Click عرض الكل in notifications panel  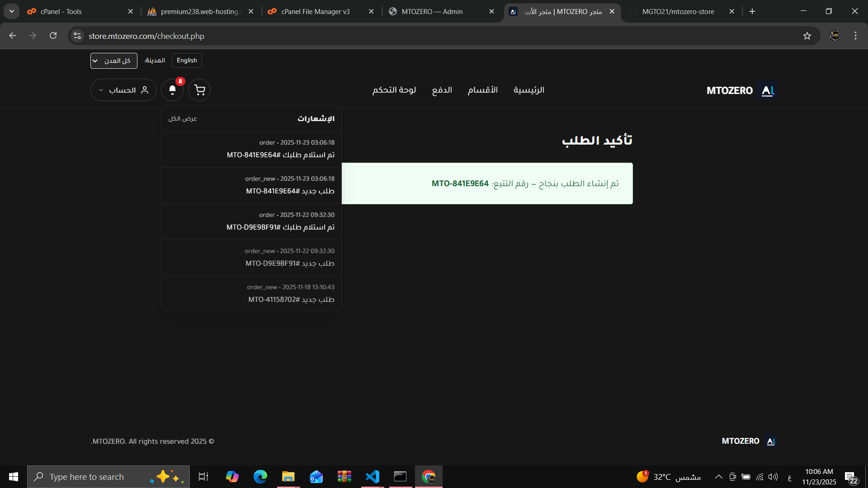[x=183, y=118]
